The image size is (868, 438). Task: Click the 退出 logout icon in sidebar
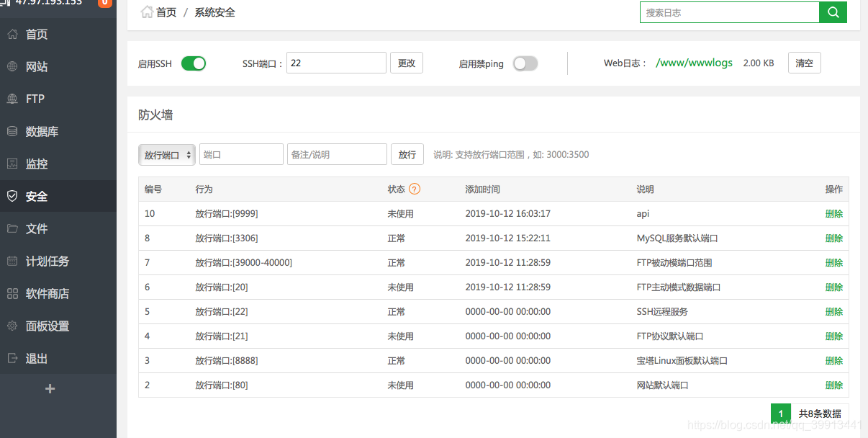pyautogui.click(x=12, y=358)
